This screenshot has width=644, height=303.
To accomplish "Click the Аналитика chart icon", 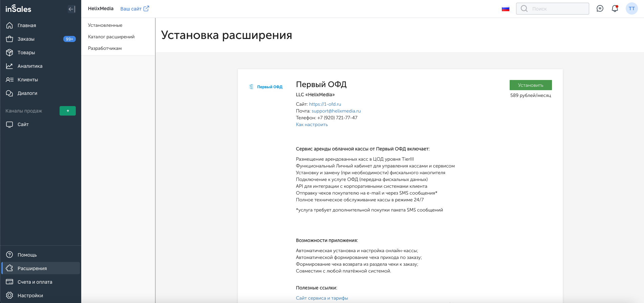I will pos(9,66).
